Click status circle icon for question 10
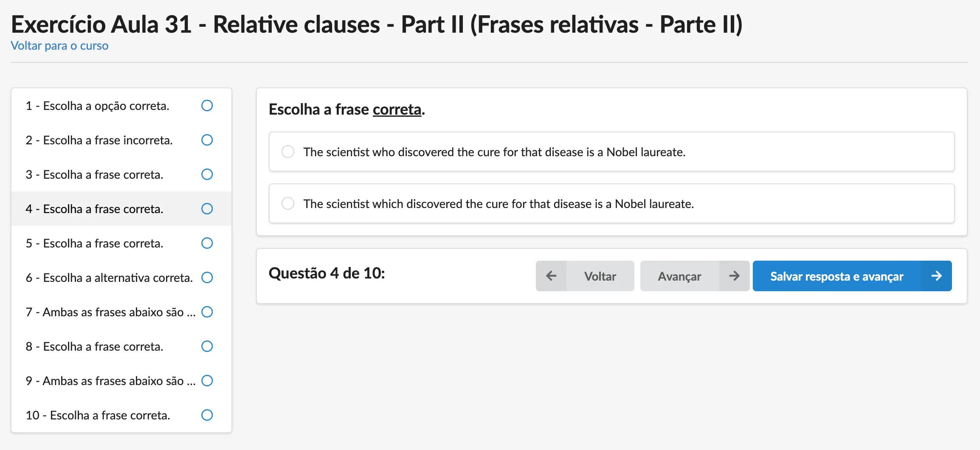The image size is (980, 450). click(207, 415)
